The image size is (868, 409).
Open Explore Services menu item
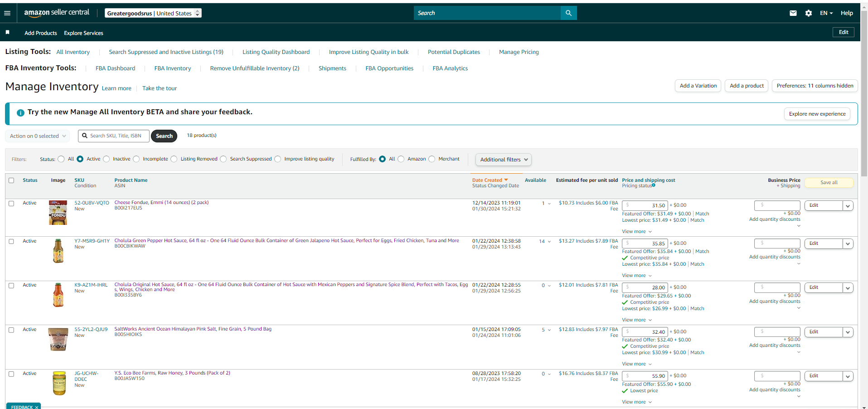[x=84, y=33]
